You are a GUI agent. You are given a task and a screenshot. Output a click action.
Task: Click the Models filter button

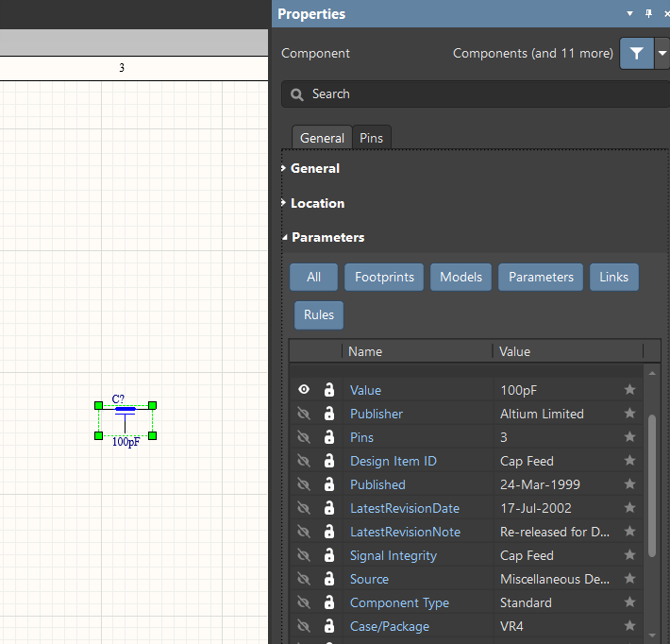[461, 277]
